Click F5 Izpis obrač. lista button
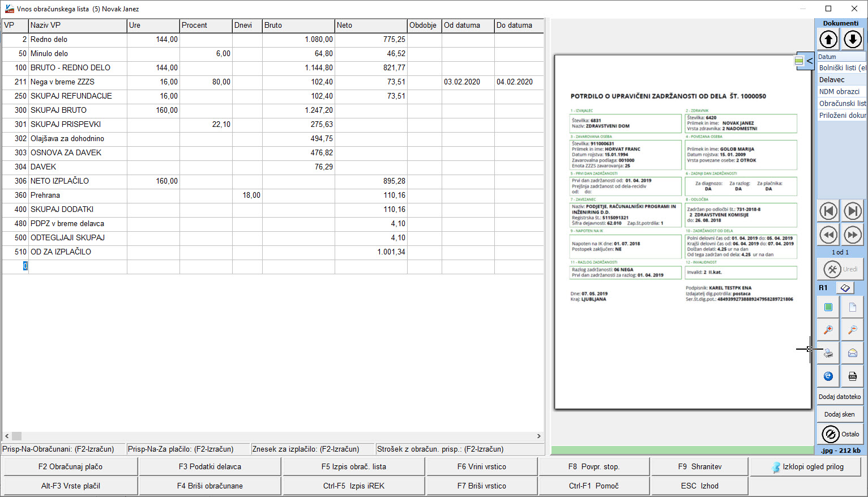Viewport: 868px width, 497px height. [x=354, y=466]
